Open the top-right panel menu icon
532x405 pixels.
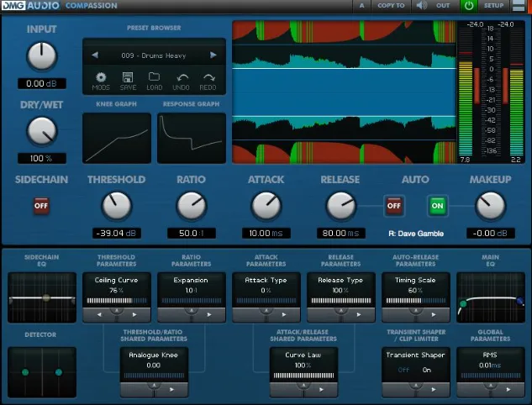coord(518,6)
